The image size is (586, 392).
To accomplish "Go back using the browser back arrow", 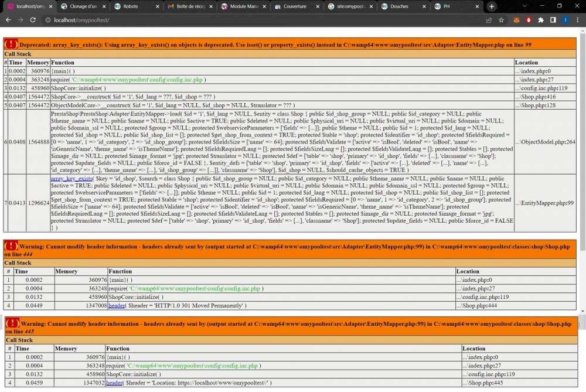I will tap(8, 20).
